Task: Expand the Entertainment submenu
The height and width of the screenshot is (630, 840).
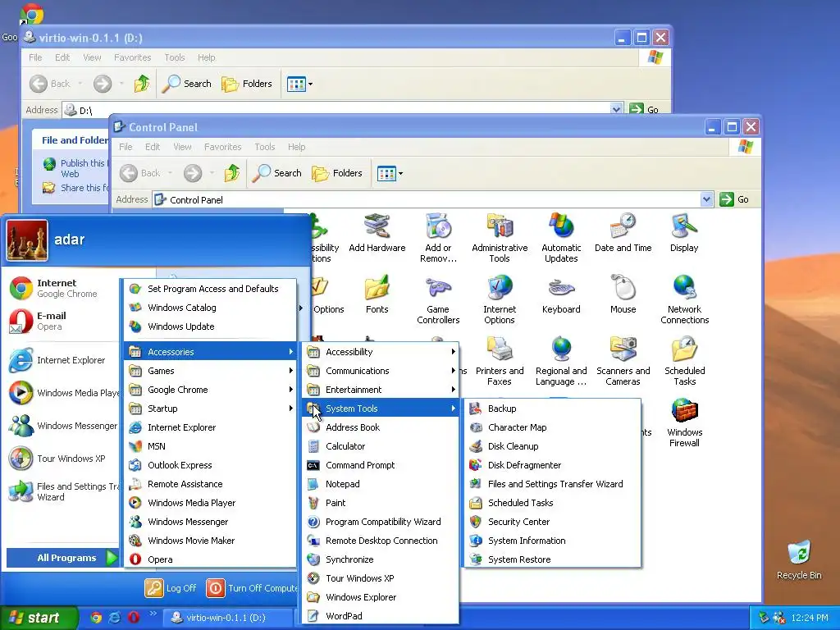Action: tap(381, 390)
